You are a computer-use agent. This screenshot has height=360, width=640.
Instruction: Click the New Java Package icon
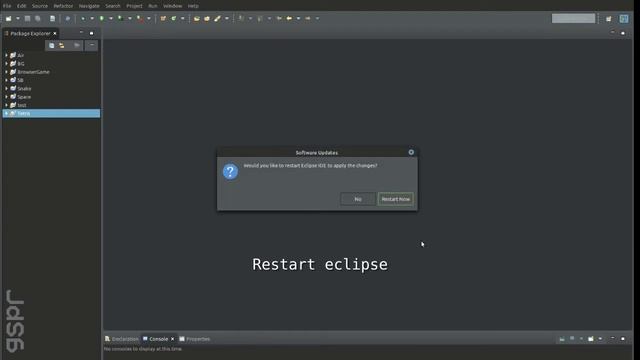[x=163, y=18]
